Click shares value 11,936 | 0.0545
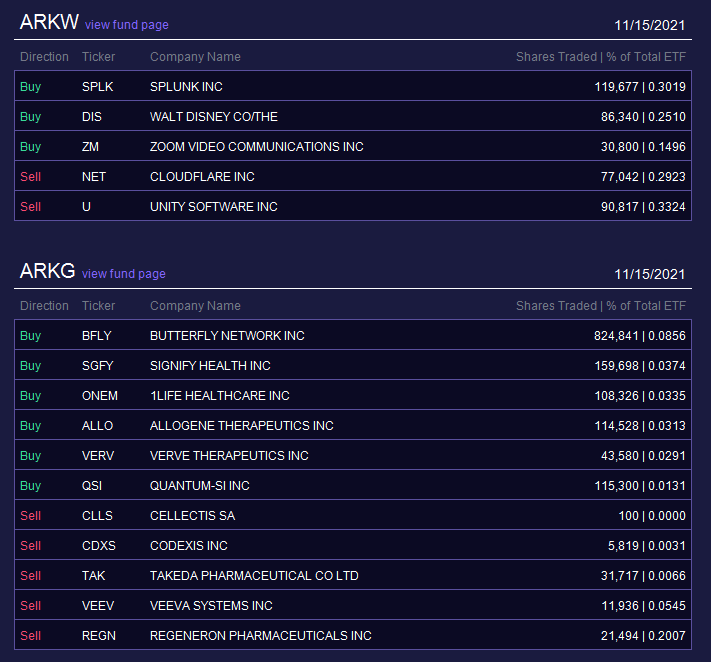 643,605
